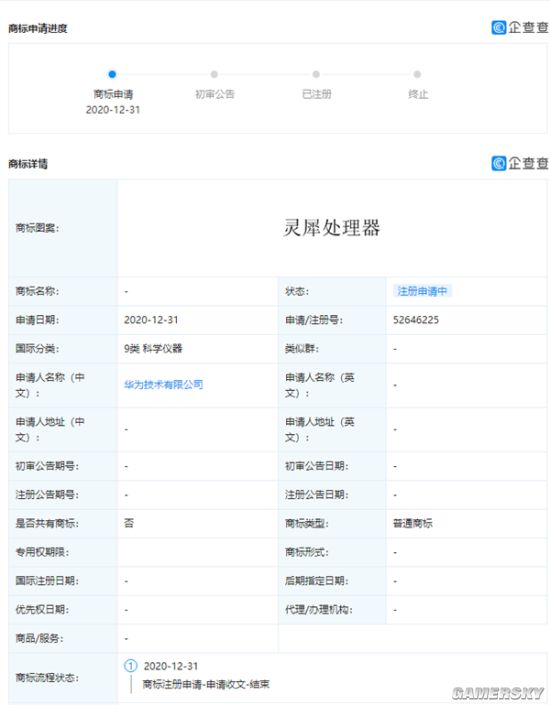The height and width of the screenshot is (705, 550).
Task: Click the 注册公告日期 field label
Action: [317, 495]
